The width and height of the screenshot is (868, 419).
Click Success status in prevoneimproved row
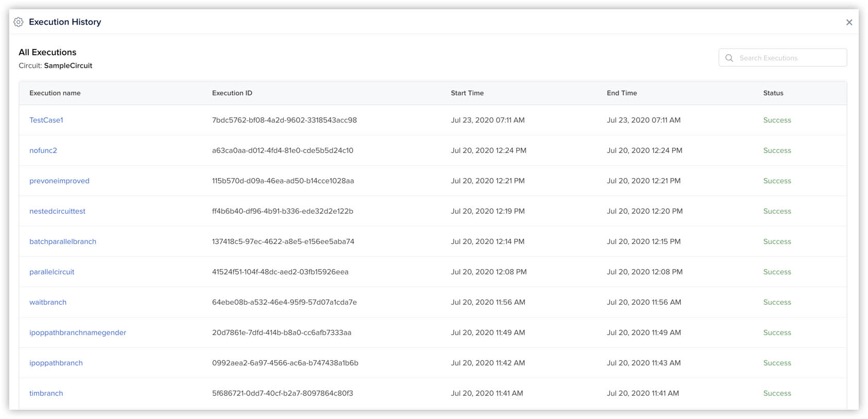pos(777,181)
